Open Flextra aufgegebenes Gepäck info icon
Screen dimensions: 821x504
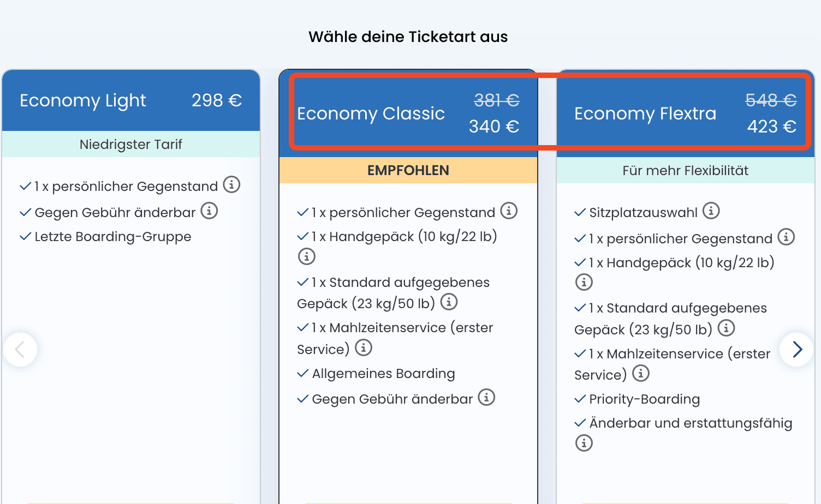coord(726,328)
